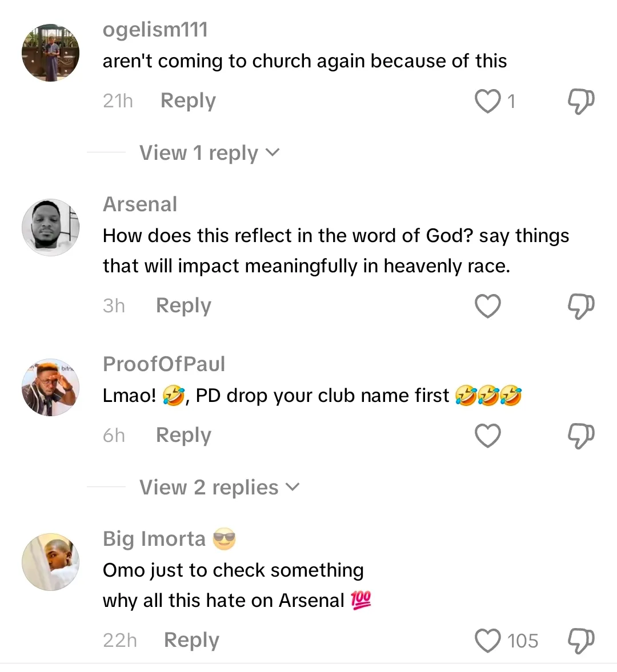Image resolution: width=617 pixels, height=672 pixels.
Task: Open the ProofOfPaul username link
Action: 164,364
